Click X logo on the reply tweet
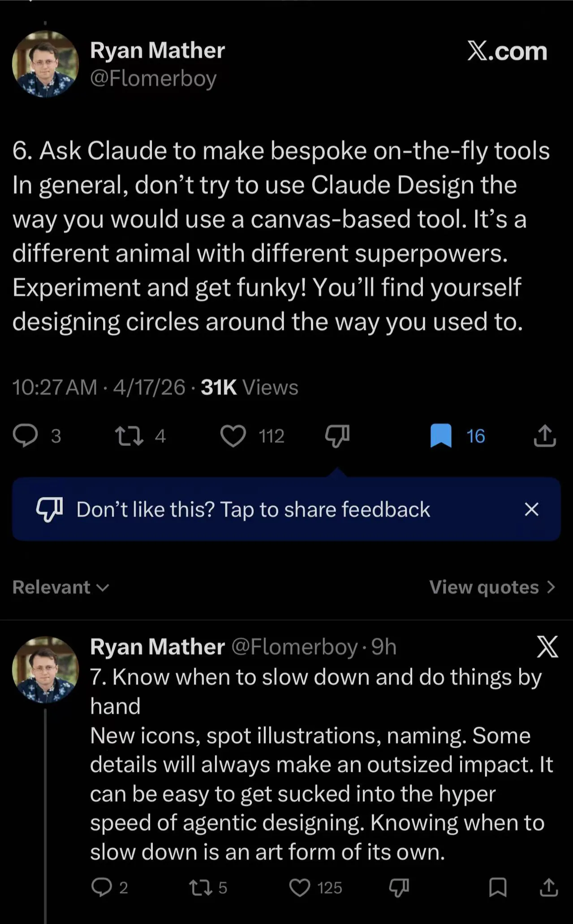The image size is (573, 924). pos(547,647)
